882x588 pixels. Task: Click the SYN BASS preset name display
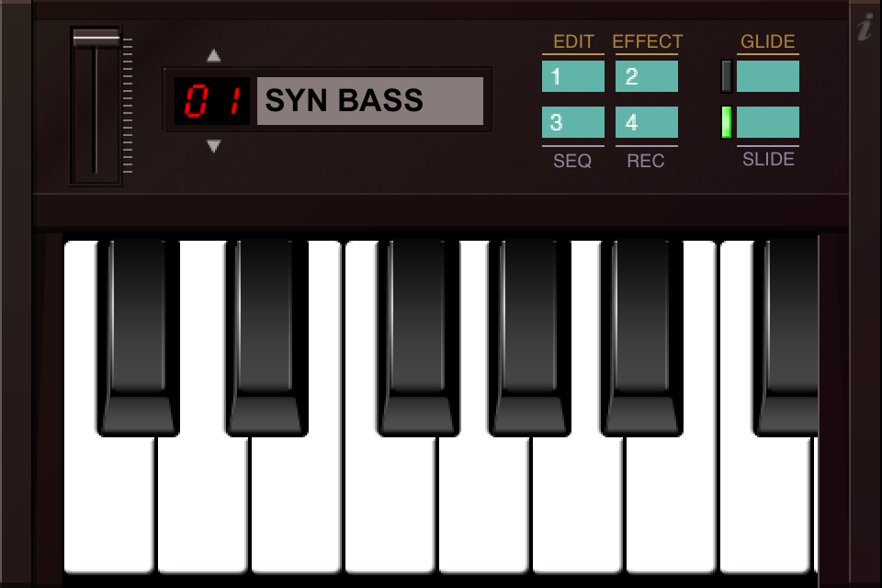tap(370, 101)
